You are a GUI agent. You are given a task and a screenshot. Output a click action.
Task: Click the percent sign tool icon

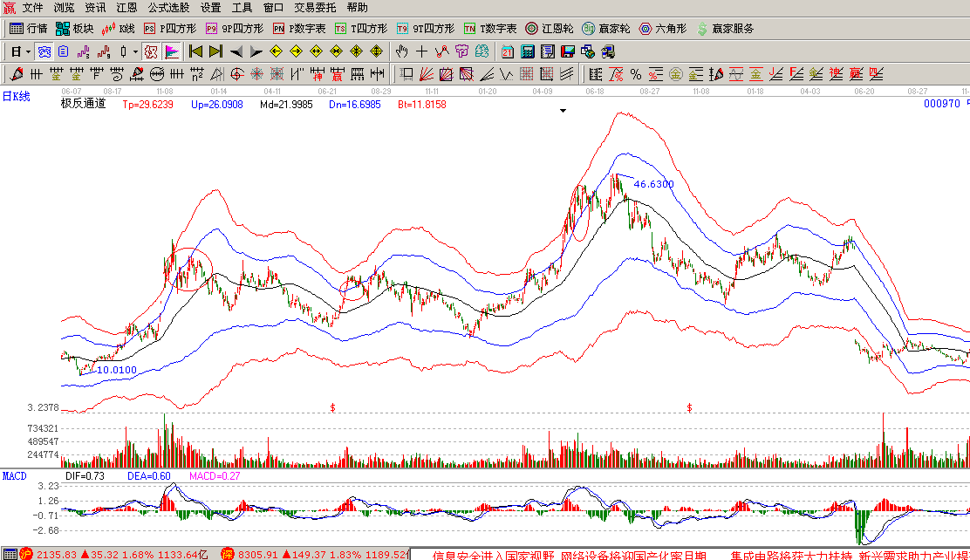(x=636, y=74)
